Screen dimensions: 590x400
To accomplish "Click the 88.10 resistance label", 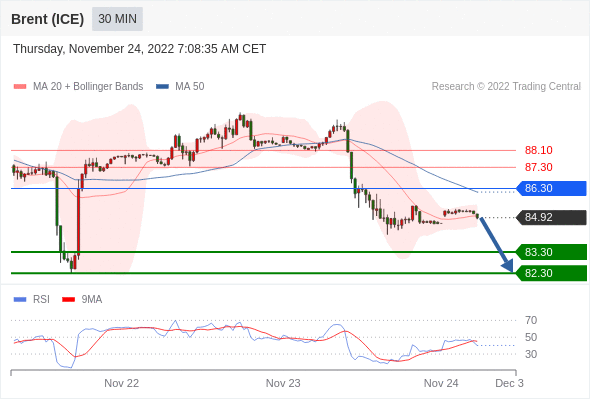I will [x=539, y=151].
